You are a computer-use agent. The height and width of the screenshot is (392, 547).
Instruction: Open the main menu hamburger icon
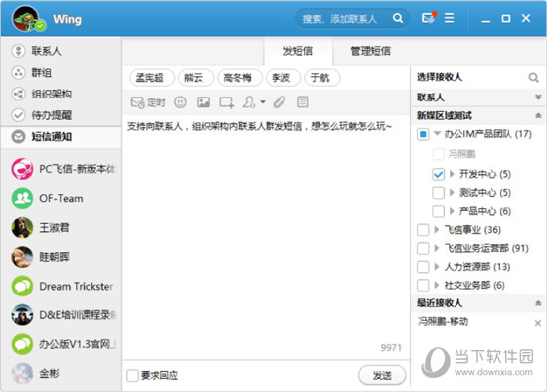click(x=449, y=18)
